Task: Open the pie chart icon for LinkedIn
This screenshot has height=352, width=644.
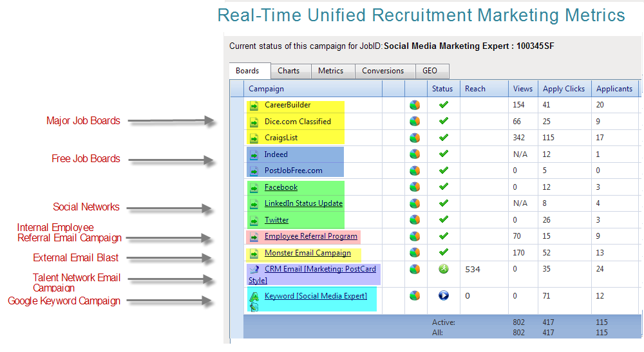Action: coord(415,203)
